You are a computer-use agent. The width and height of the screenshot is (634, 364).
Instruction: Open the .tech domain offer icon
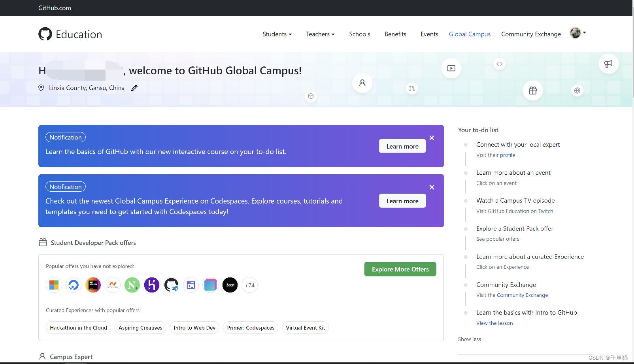(230, 285)
